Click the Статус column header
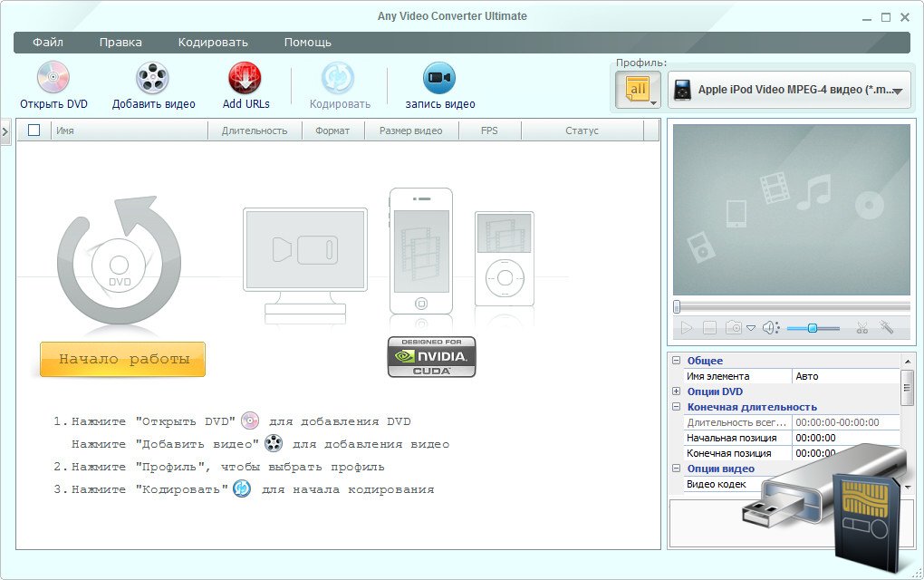 coord(582,130)
